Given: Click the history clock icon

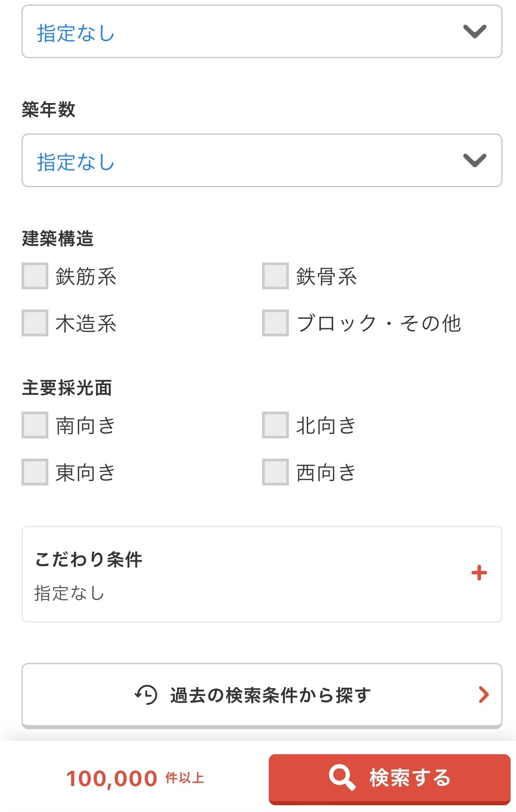Looking at the screenshot, I should click(146, 695).
